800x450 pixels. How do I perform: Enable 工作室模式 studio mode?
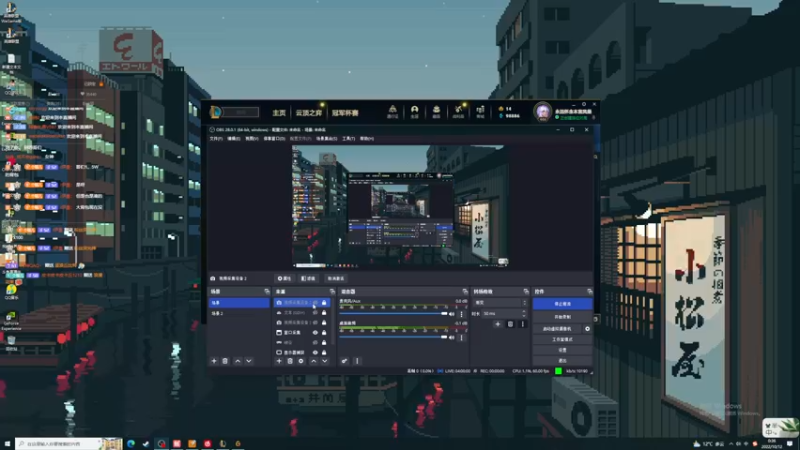(x=562, y=339)
